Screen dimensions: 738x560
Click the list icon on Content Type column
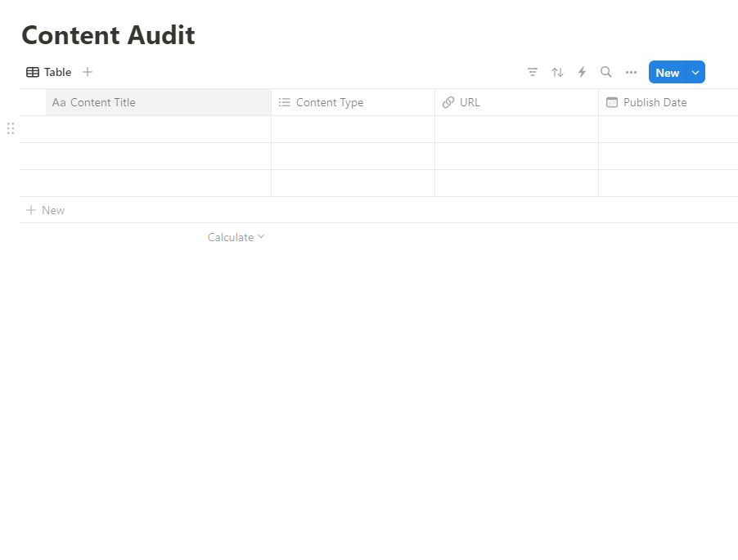[285, 102]
